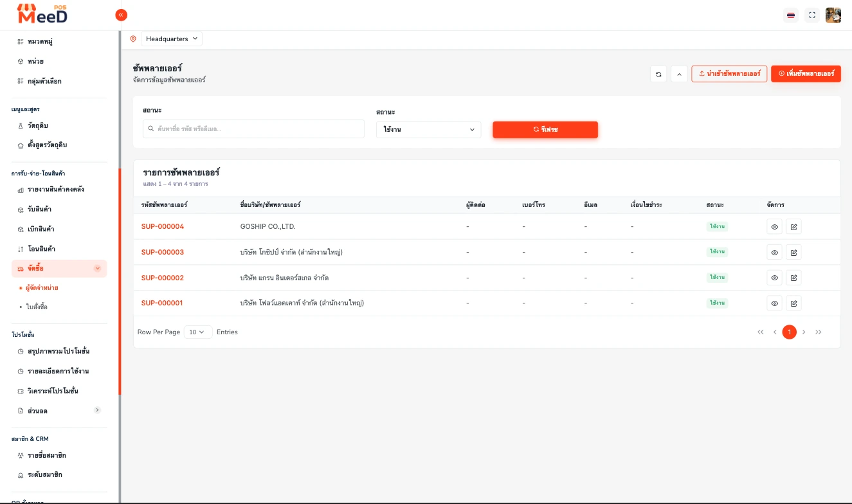Click the รีเฟรช button
The height and width of the screenshot is (504, 852).
pyautogui.click(x=545, y=129)
